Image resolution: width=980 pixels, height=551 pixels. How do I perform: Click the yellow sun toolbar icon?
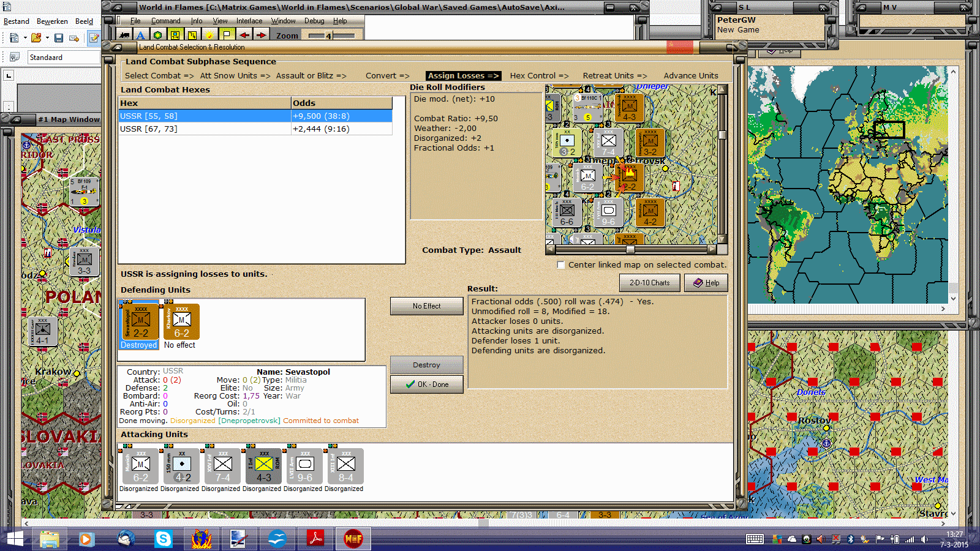209,36
